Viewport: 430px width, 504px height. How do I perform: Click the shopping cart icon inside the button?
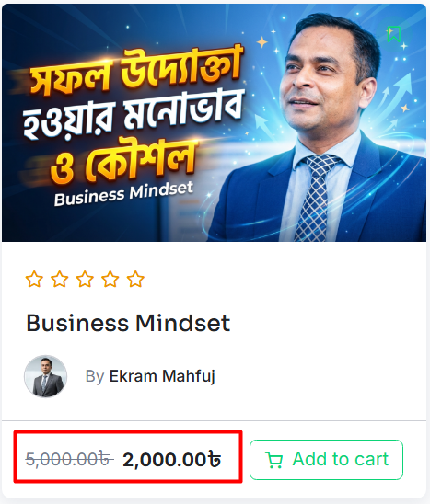pos(273,460)
